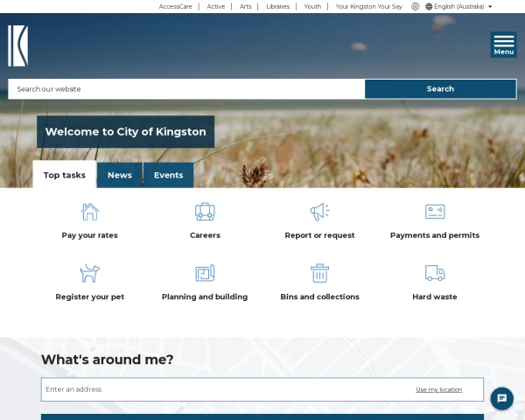Open the Active link
Image resolution: width=525 pixels, height=420 pixels.
tap(215, 6)
